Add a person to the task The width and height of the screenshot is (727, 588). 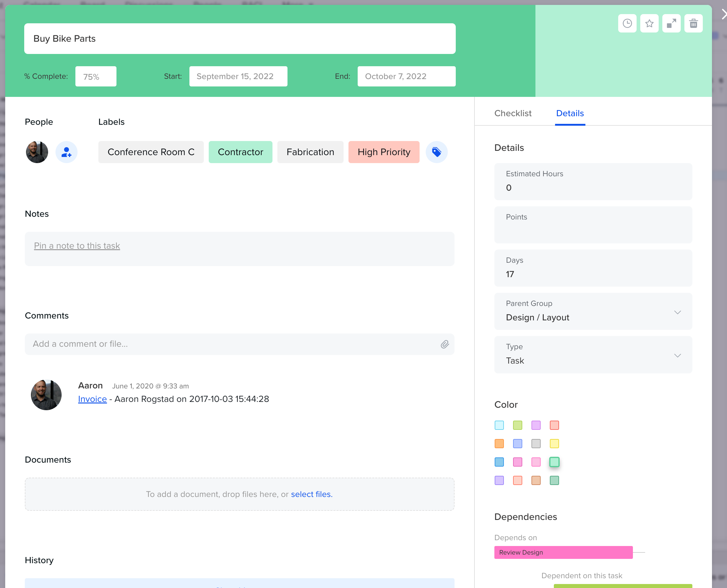pyautogui.click(x=67, y=152)
